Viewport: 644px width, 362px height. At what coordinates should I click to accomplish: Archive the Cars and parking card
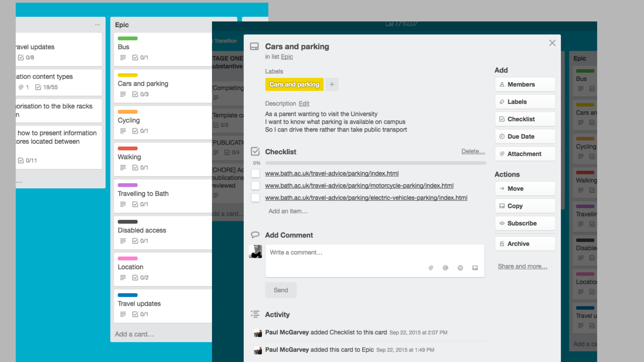(x=525, y=244)
